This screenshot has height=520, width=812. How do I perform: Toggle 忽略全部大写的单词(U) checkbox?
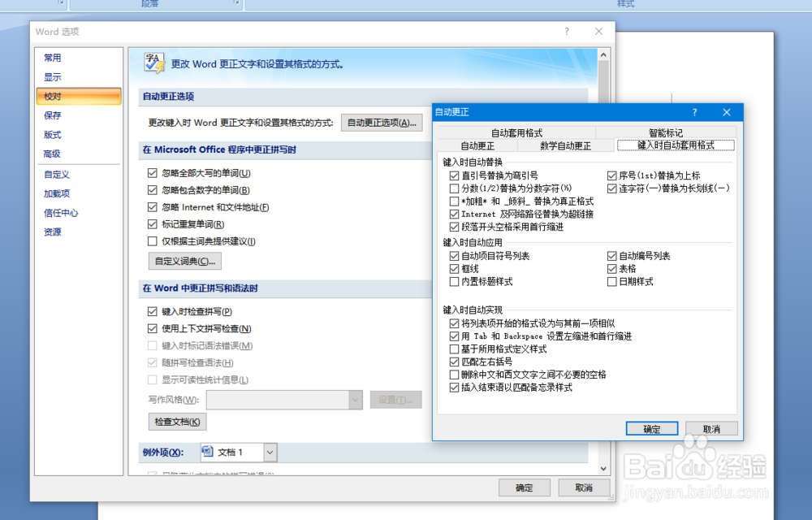[153, 173]
